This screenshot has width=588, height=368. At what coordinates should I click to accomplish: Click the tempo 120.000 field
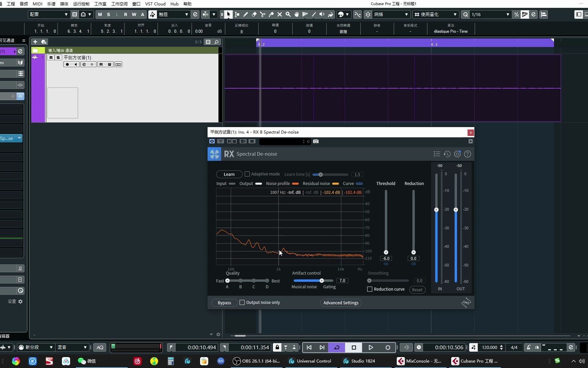click(x=489, y=348)
